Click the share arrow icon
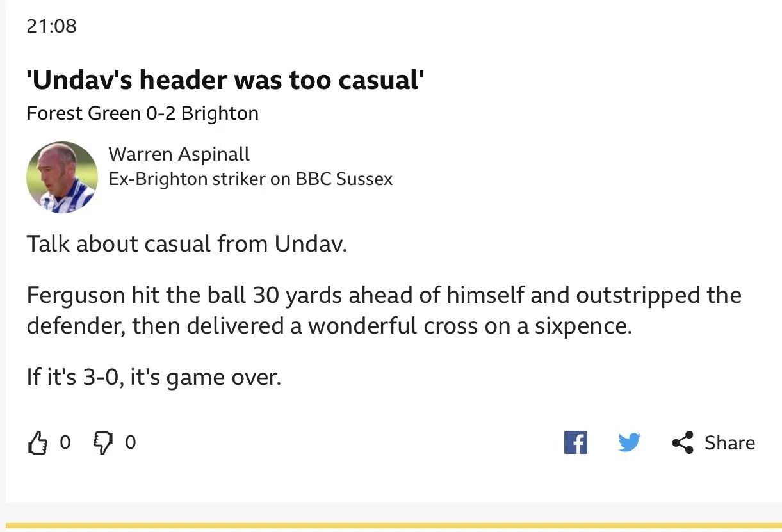This screenshot has height=532, width=782. [683, 442]
